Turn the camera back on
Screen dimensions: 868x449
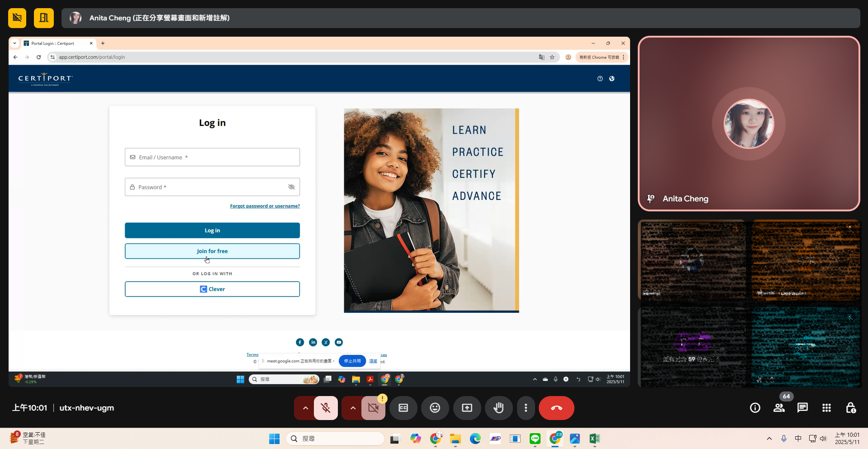point(373,408)
